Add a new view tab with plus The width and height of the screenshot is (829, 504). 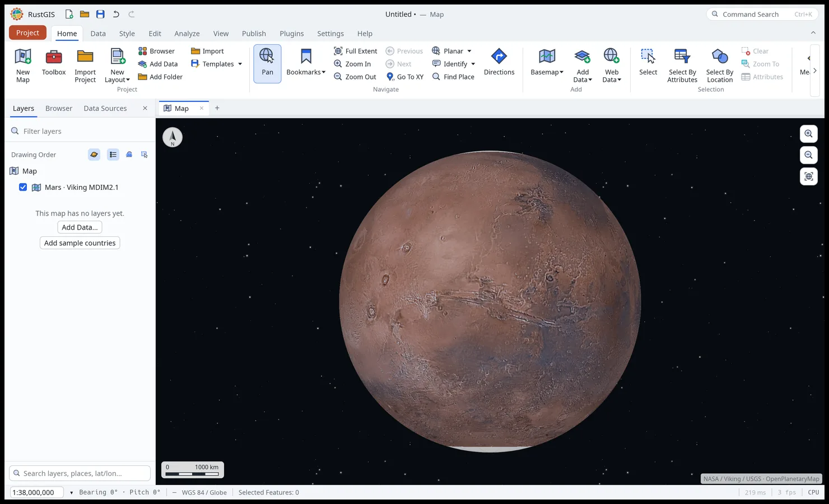(217, 108)
